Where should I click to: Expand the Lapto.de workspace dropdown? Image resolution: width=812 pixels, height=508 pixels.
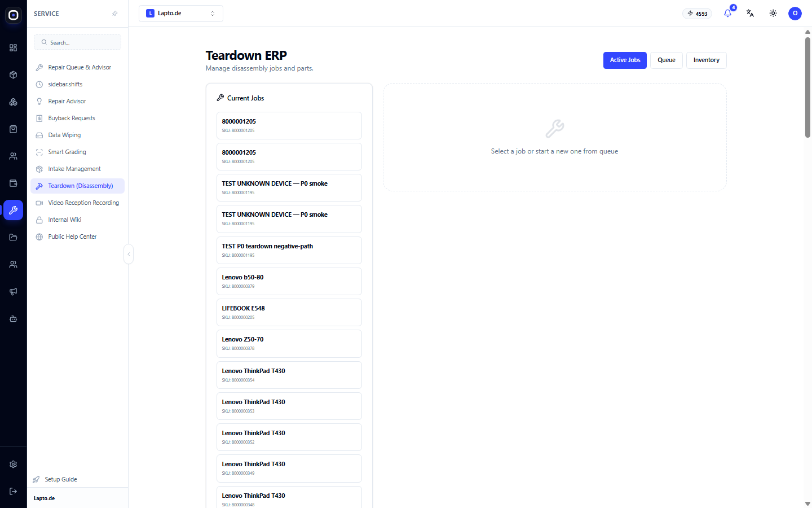coord(181,14)
